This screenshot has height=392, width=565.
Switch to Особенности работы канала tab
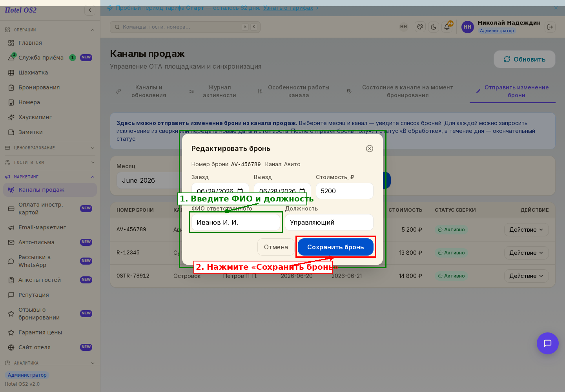[299, 91]
